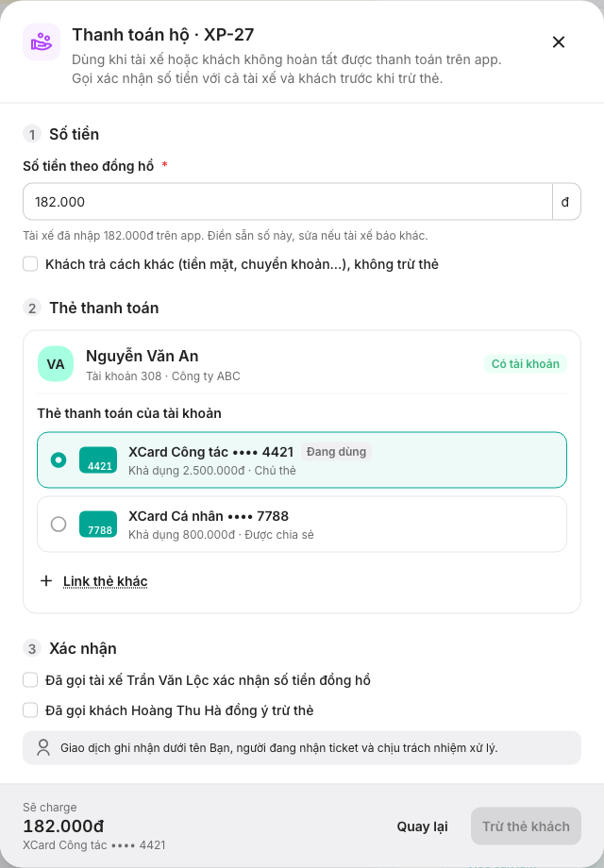Click the VA avatar of Nguyễn Văn An
Screen dimensions: 604x868
pyautogui.click(x=56, y=363)
